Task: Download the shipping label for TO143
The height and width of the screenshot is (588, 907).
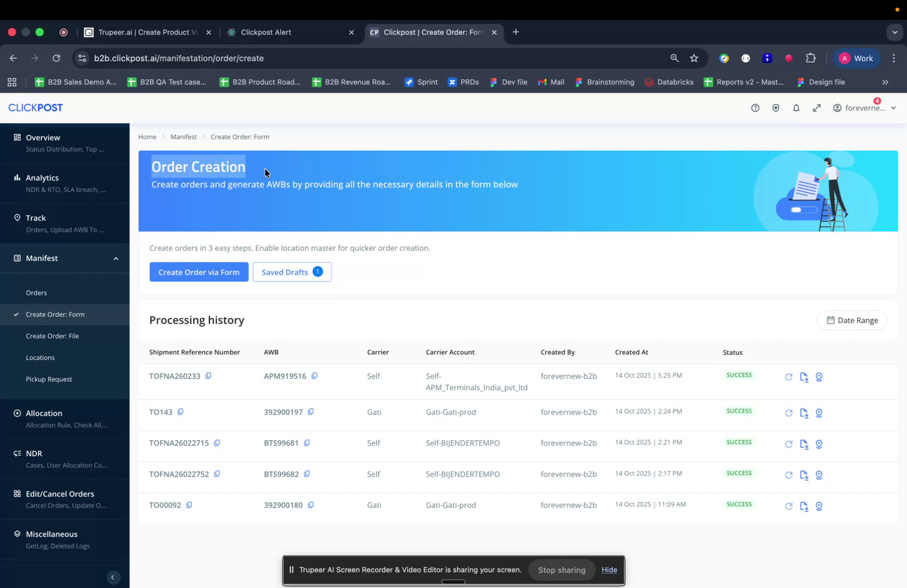Action: [804, 413]
